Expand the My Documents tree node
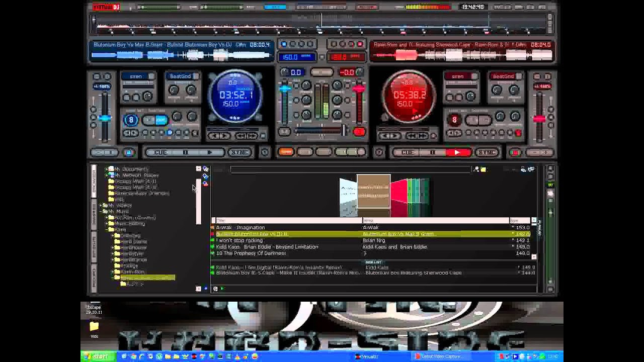The height and width of the screenshot is (362, 644). point(106,169)
